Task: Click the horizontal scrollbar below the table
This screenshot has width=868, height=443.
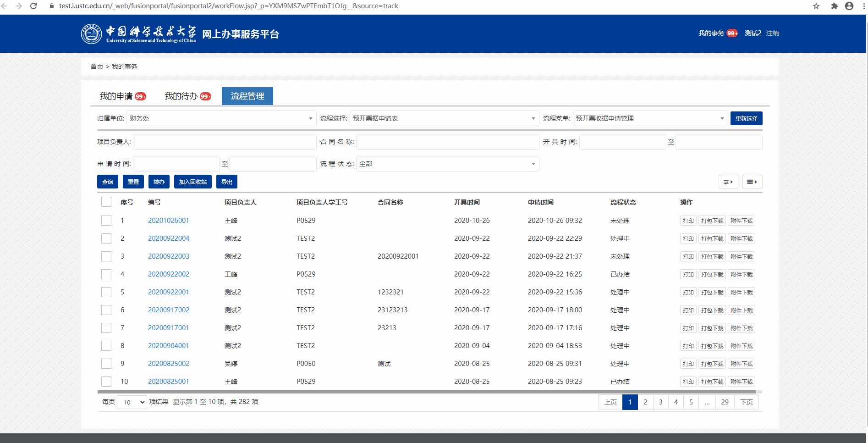Action: [x=426, y=392]
